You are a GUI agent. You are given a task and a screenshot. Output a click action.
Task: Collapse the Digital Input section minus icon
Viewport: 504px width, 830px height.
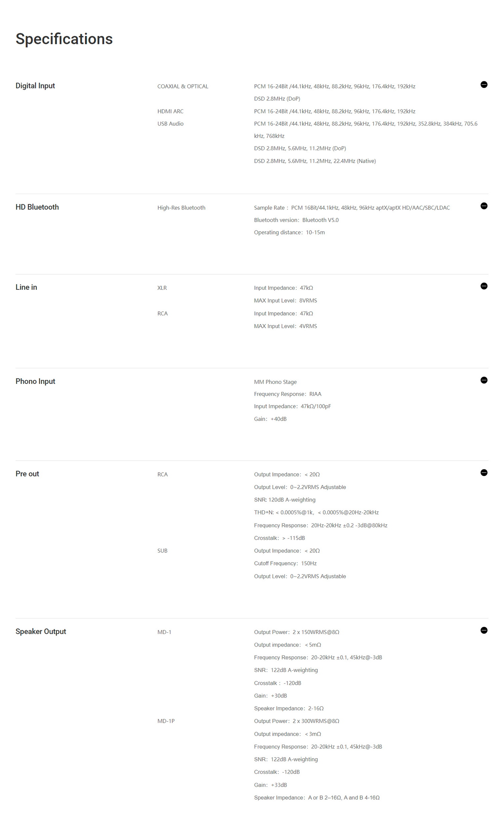484,85
